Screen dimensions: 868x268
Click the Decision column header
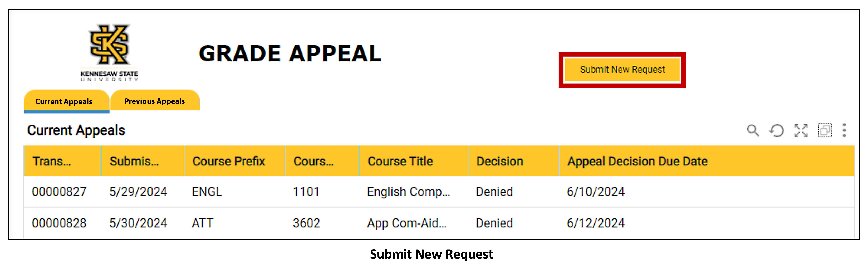(500, 162)
